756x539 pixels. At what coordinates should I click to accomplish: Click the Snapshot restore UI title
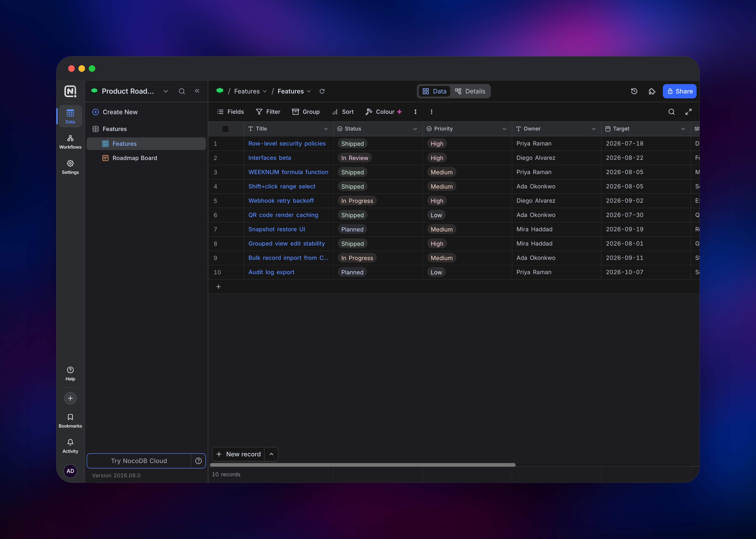coord(277,229)
